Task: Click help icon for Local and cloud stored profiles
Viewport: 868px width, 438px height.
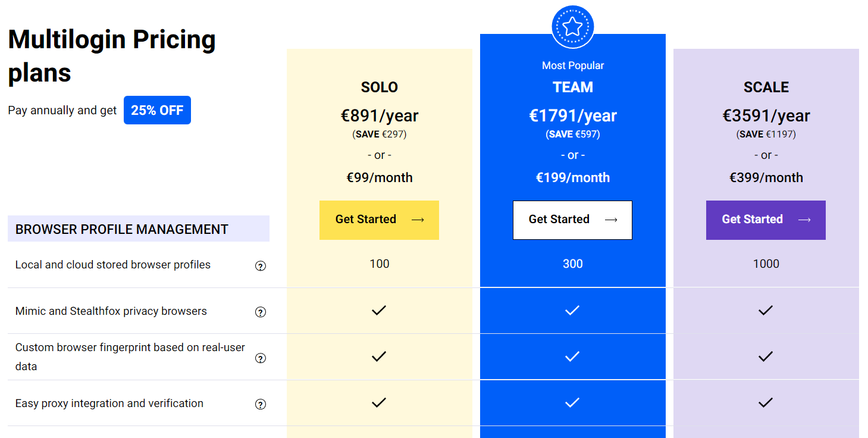Action: (260, 266)
